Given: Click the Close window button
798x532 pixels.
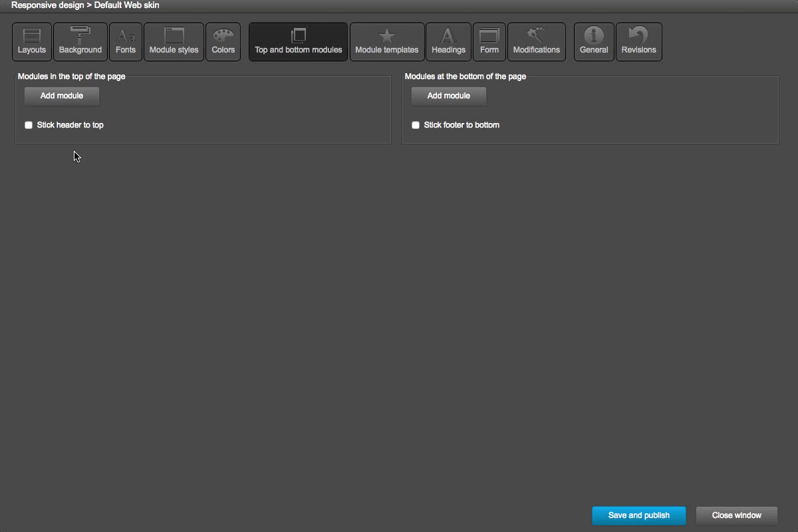Looking at the screenshot, I should tap(736, 515).
